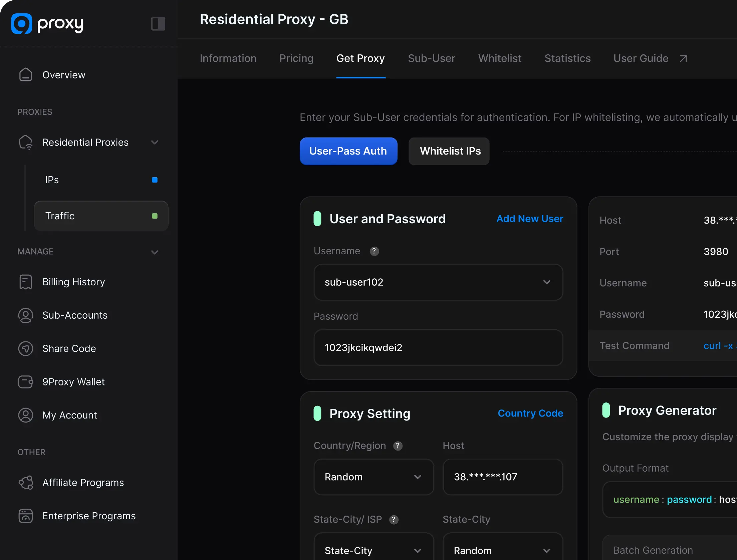Viewport: 737px width, 560px height.
Task: Click the Overview home icon
Action: coord(26,75)
